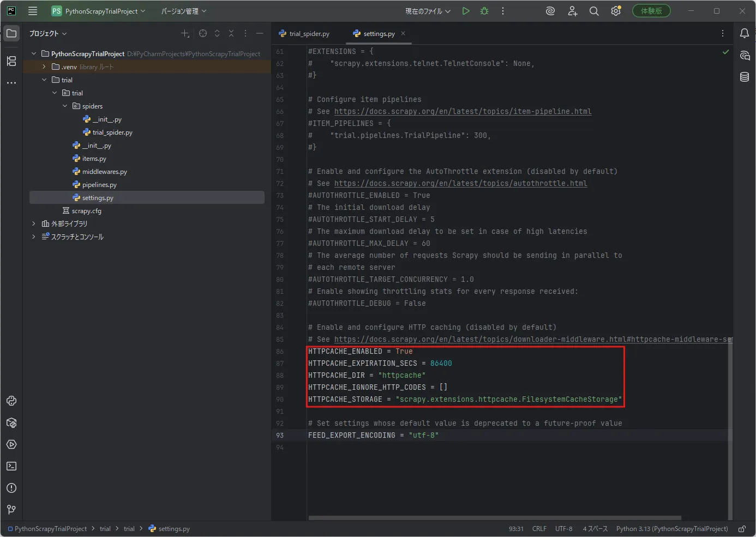
Task: Open 現在のファイル run configuration dropdown
Action: click(428, 11)
